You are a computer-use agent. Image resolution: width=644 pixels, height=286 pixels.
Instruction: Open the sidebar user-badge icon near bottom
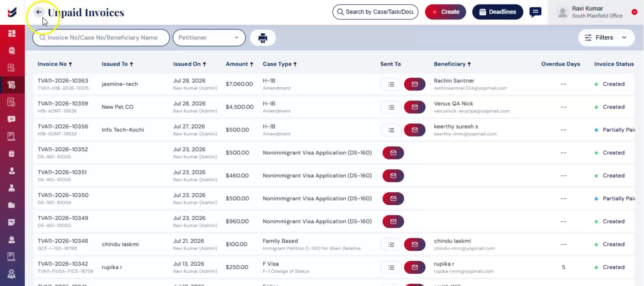point(12,240)
